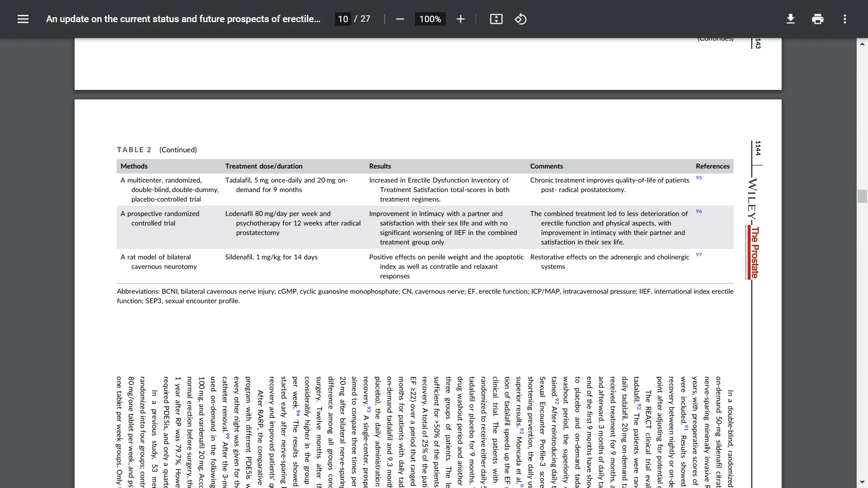Image resolution: width=868 pixels, height=488 pixels.
Task: Click The Prostate journal logo
Action: [754, 252]
